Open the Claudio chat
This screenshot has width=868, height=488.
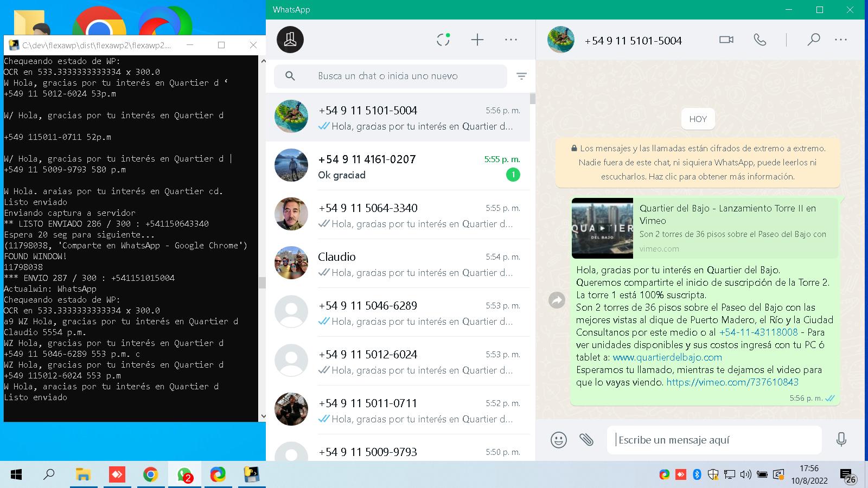[398, 264]
